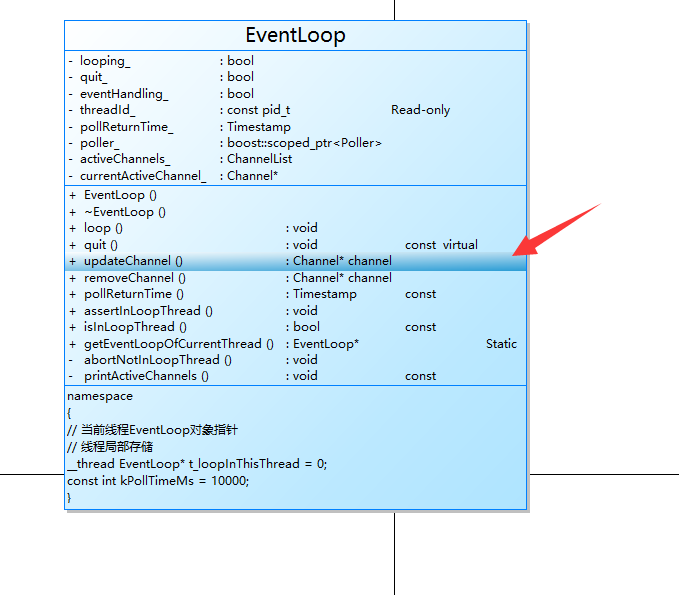This screenshot has width=679, height=595.
Task: Select the looping_ bool attribute
Action: pyautogui.click(x=295, y=61)
